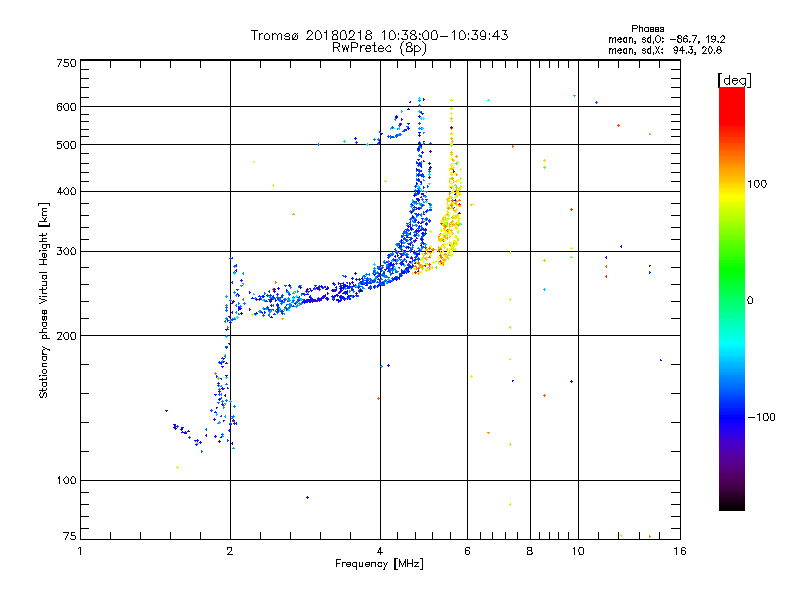Click the 'mean, sd,O: -86.7, 19.2' line
Viewport: 800px width, 600px height.
666,39
